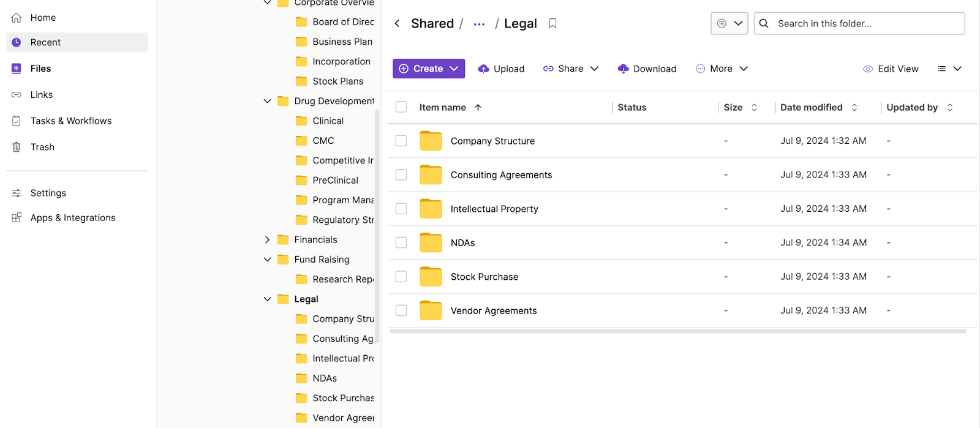Viewport: 980px width, 428px height.
Task: Open Apps & Integrations in sidebar
Action: pos(72,218)
